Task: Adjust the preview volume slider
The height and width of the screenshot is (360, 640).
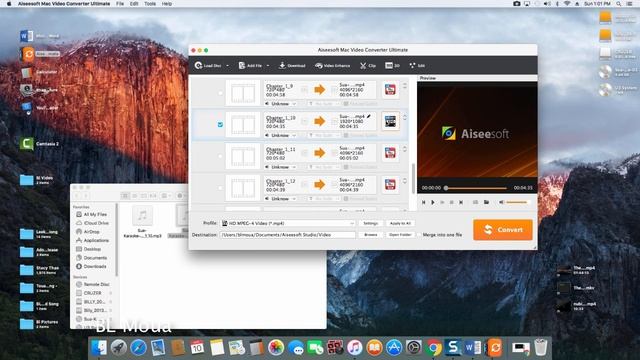Action: 517,202
